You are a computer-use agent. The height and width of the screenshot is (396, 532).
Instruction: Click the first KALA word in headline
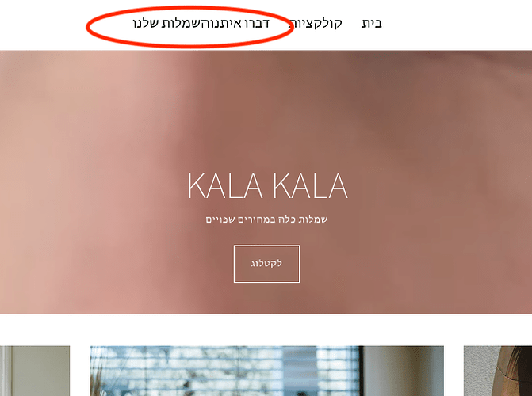click(x=225, y=186)
